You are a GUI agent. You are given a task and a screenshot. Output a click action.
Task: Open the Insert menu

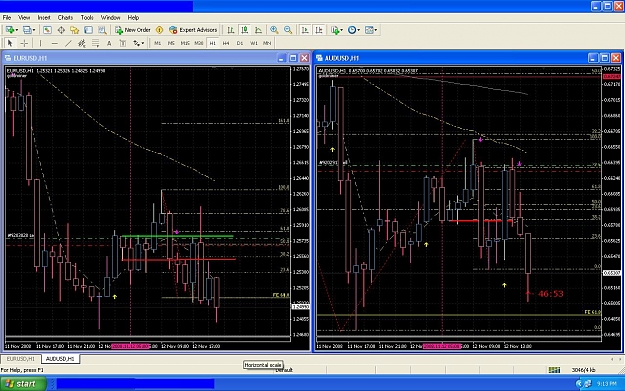(x=44, y=18)
